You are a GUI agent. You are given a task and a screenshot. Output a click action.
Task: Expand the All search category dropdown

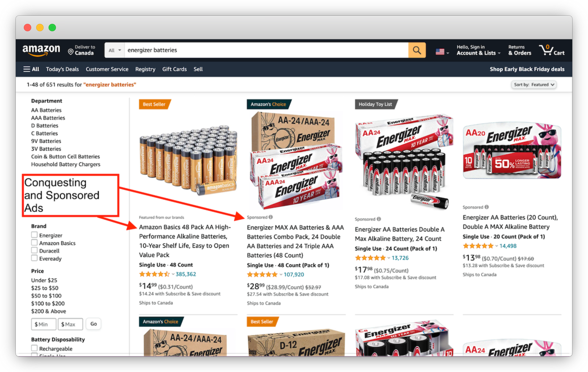coord(114,50)
